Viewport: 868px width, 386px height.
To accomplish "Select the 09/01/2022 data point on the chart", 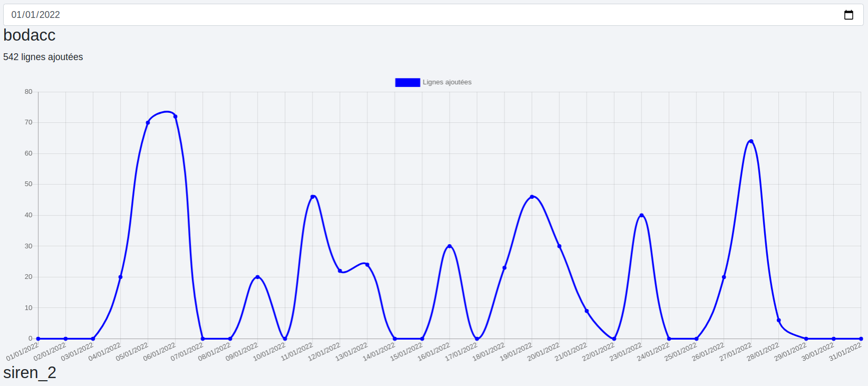I will (x=258, y=277).
